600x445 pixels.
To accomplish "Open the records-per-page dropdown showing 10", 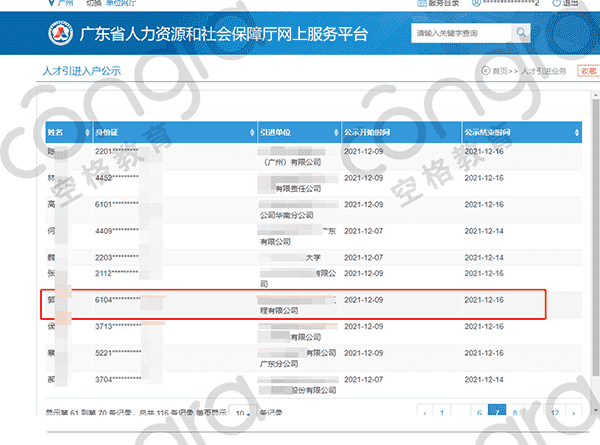I will [243, 412].
